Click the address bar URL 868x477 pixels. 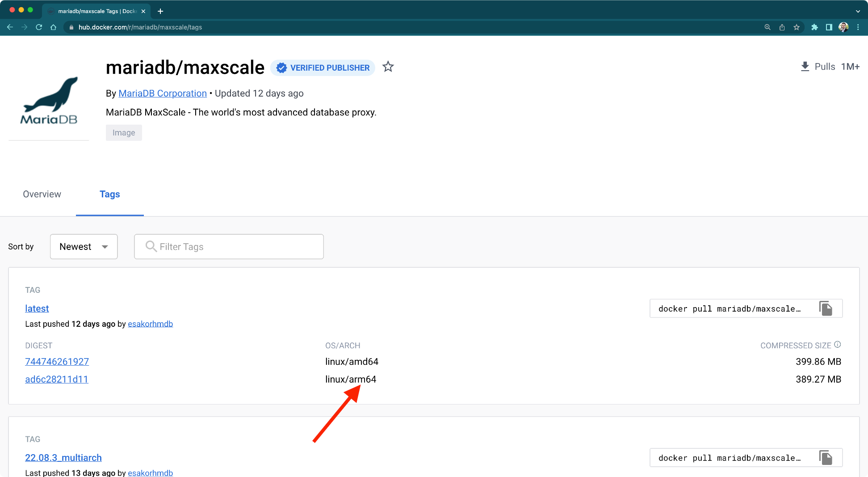point(140,27)
